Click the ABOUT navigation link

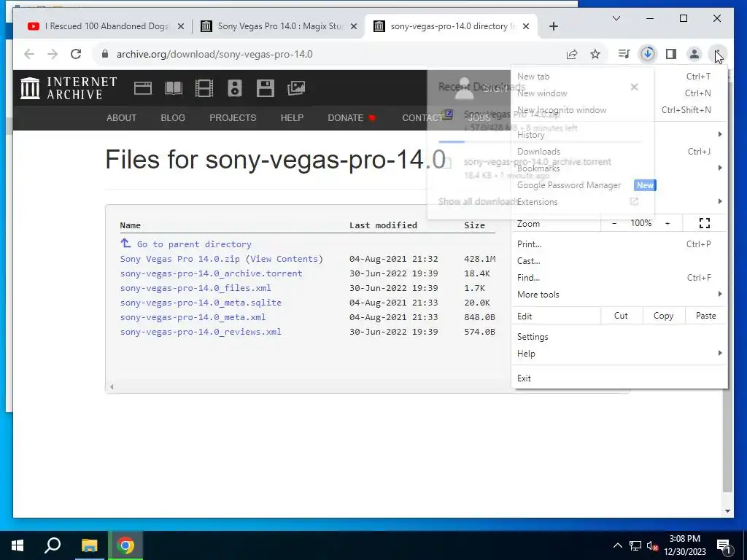pos(121,117)
